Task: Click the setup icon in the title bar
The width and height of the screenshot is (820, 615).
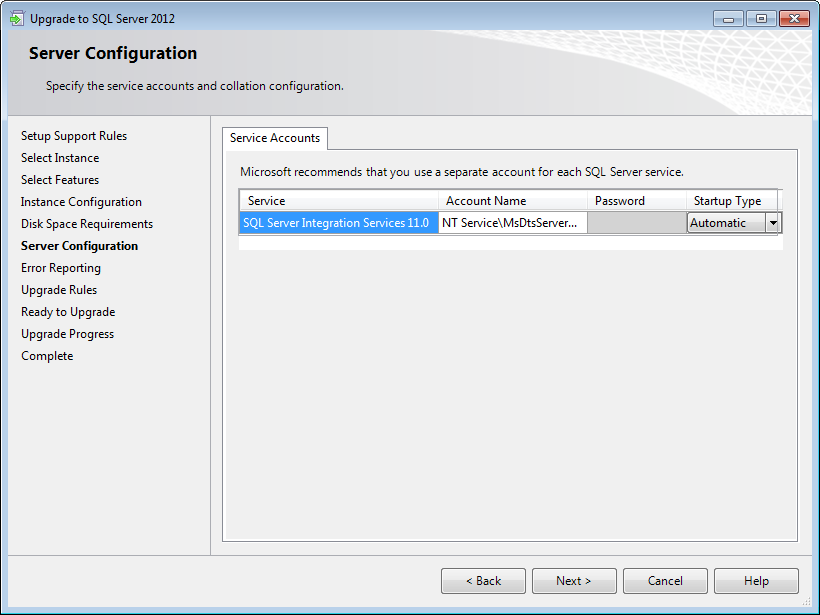Action: (x=17, y=19)
